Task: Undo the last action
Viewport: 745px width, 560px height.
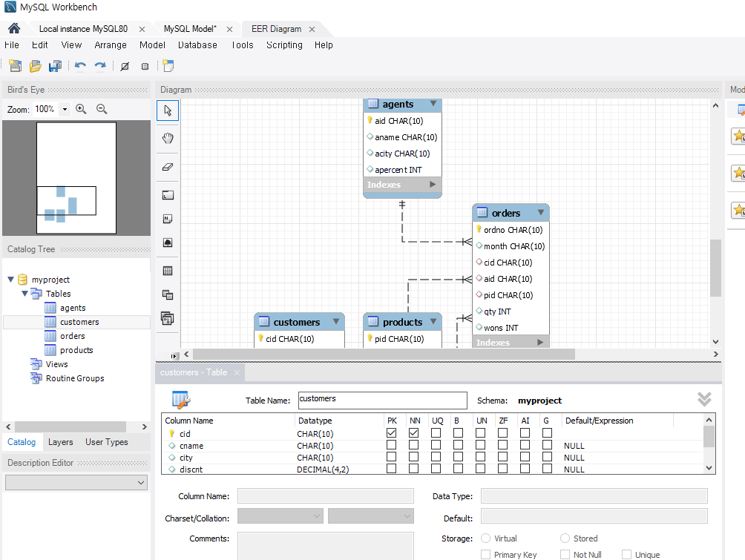Action: [80, 66]
